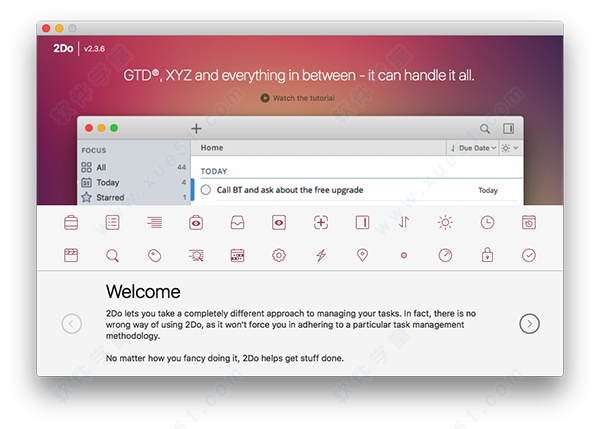Click the calendar-with-clock scheduled icon

(x=529, y=222)
